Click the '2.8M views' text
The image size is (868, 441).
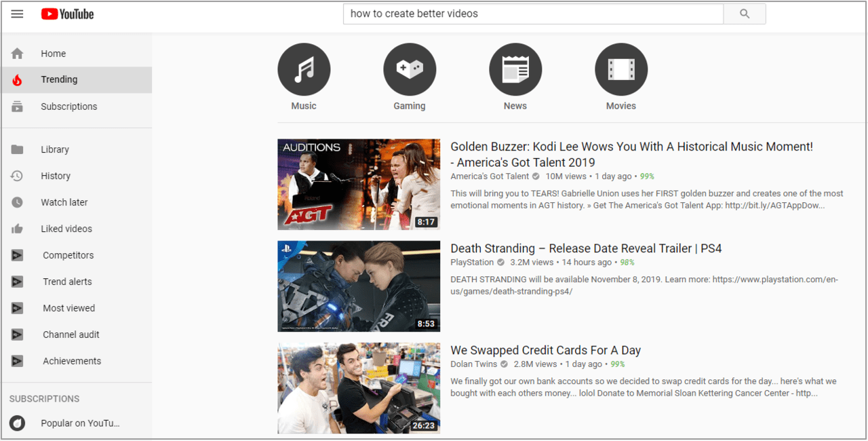(x=535, y=364)
